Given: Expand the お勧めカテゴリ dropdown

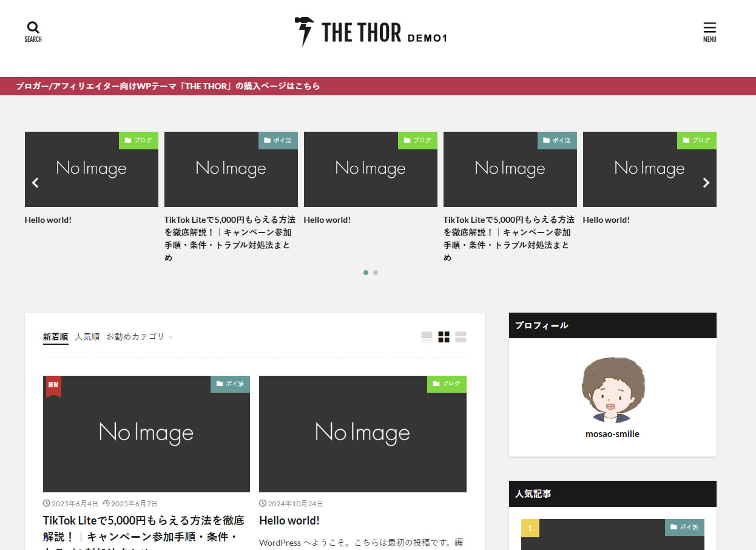Looking at the screenshot, I should (139, 337).
